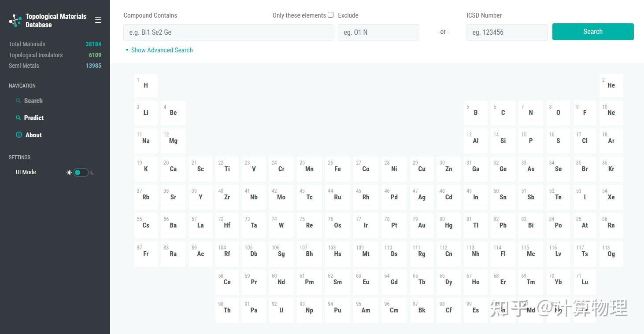Click the Topological Materials Database logo icon
Image resolution: width=644 pixels, height=334 pixels.
pos(15,20)
